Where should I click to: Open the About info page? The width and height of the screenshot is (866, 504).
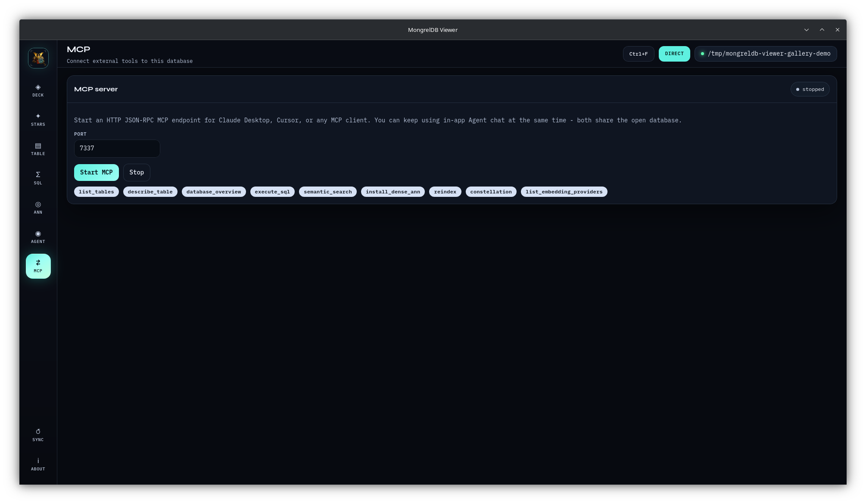[38, 464]
